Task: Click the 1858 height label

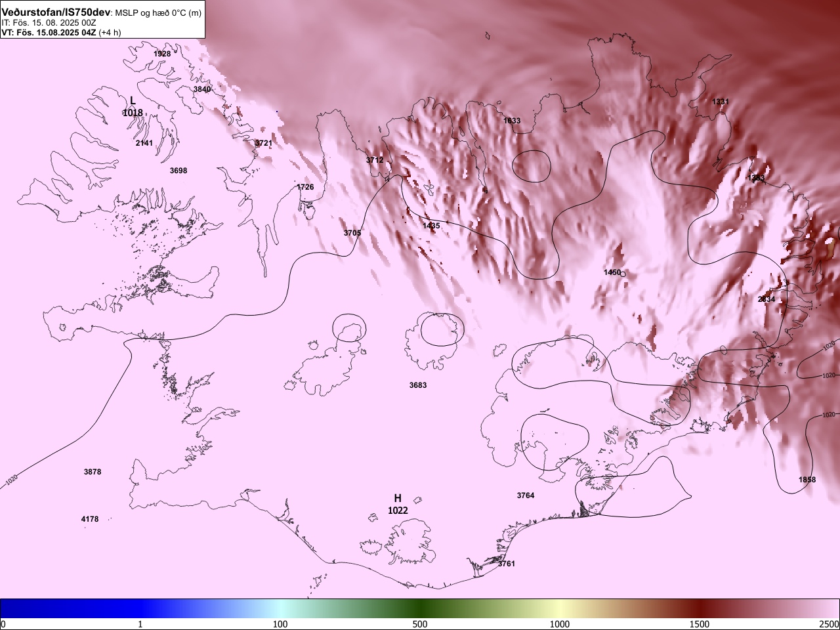Action: point(807,480)
